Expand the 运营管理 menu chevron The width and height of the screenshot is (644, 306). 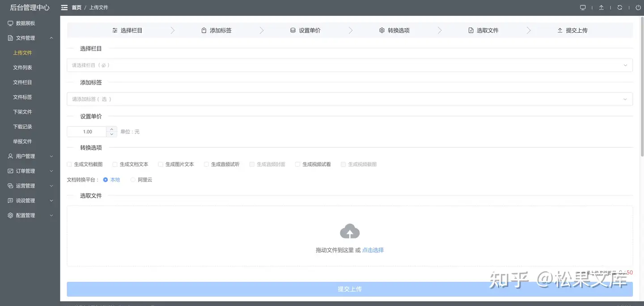[x=51, y=186]
